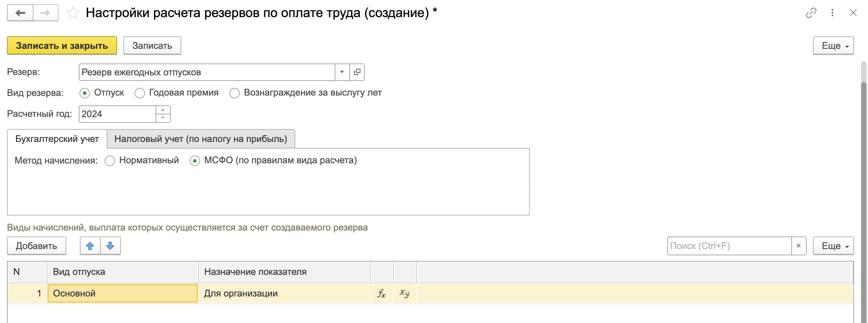Viewport: 868px width, 323px height.
Task: Select the Годовая премия reserve type
Action: 140,93
